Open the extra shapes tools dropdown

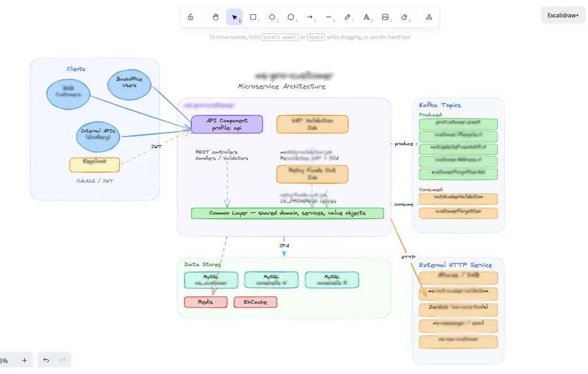point(428,17)
